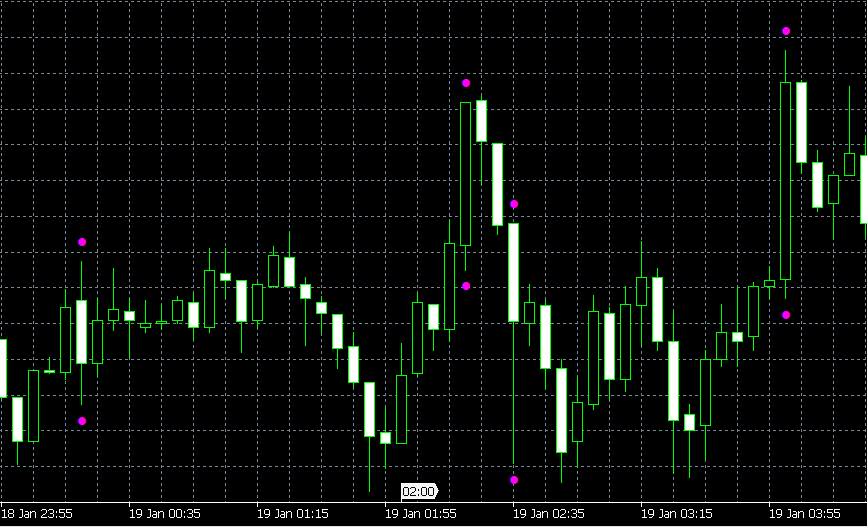Click the 02:00 time marker tag
Screen dimensions: 867x528
[x=419, y=491]
